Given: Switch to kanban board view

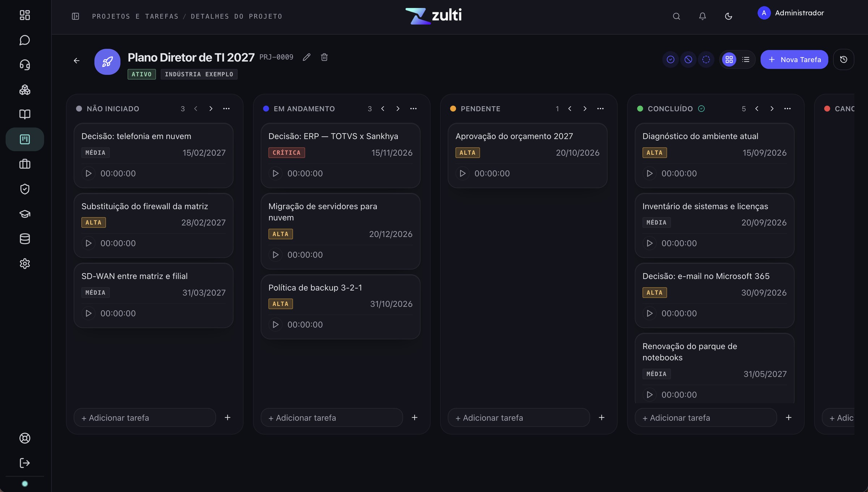Looking at the screenshot, I should tap(729, 59).
